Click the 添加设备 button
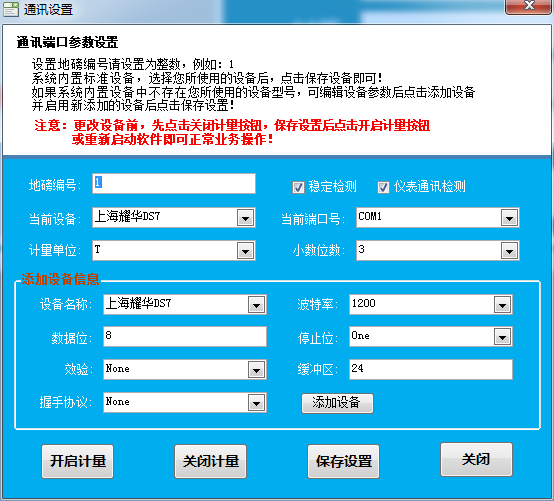 (x=337, y=403)
